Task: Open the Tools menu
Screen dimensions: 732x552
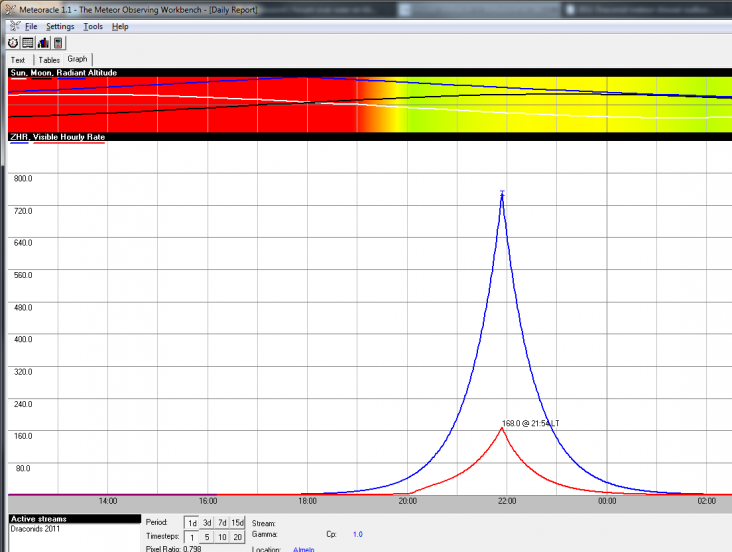Action: coord(93,26)
